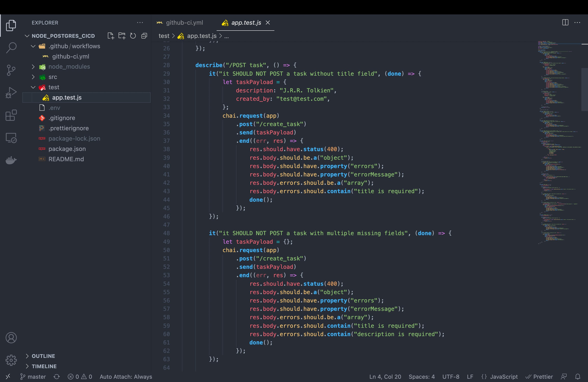
Task: Open the Source Control view
Action: tap(11, 70)
